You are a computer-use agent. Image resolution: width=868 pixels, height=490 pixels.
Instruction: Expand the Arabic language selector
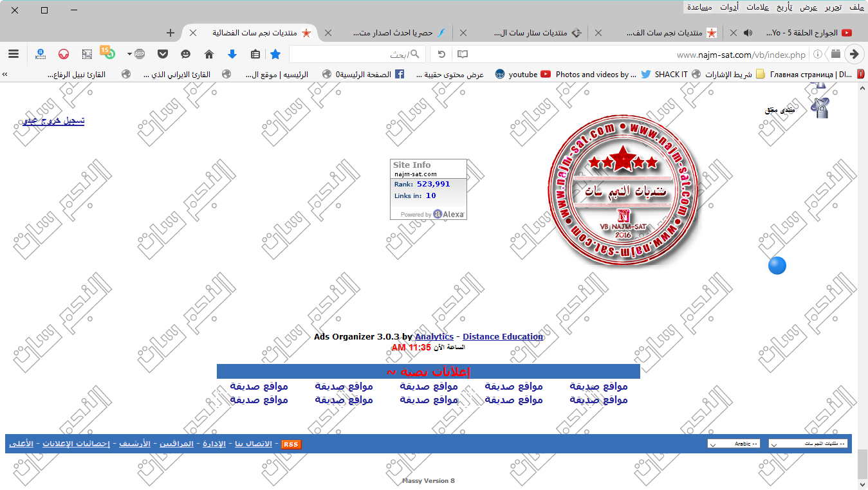(x=734, y=444)
